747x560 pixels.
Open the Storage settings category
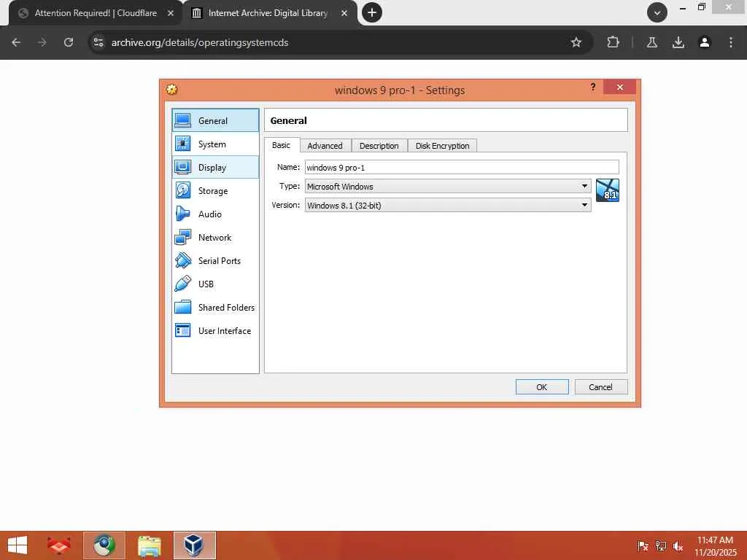pos(215,190)
